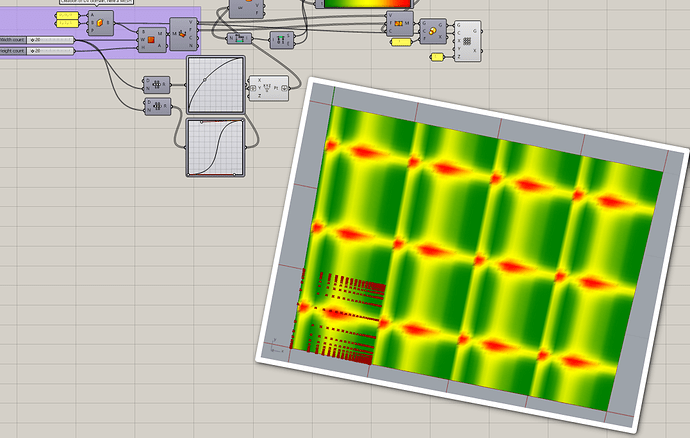
Task: Select the small N-to-I component with green bar icon
Action: click(239, 39)
